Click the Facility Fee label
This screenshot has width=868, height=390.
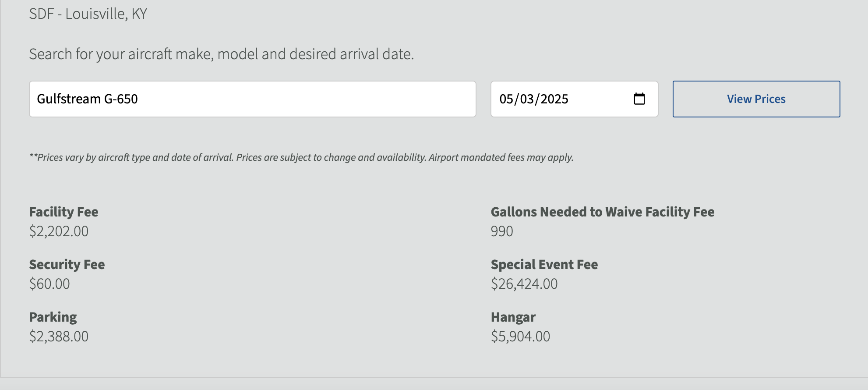tap(64, 212)
